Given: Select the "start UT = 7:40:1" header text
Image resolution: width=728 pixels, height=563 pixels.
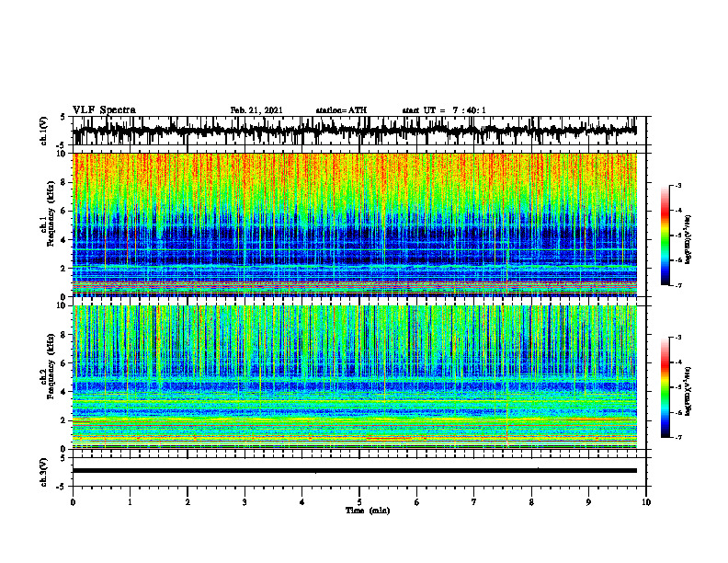Looking at the screenshot, I should 444,110.
